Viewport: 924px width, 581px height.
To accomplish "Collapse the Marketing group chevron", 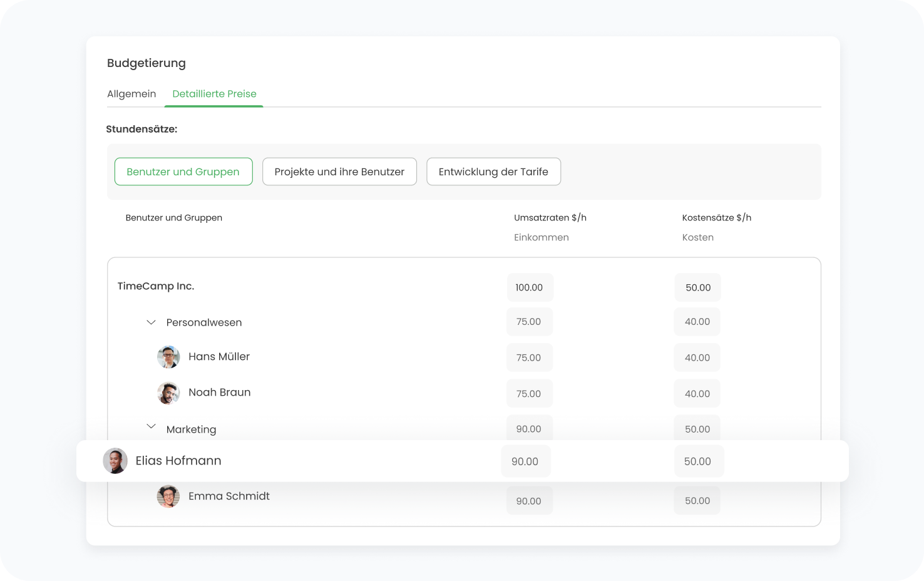I will point(151,426).
